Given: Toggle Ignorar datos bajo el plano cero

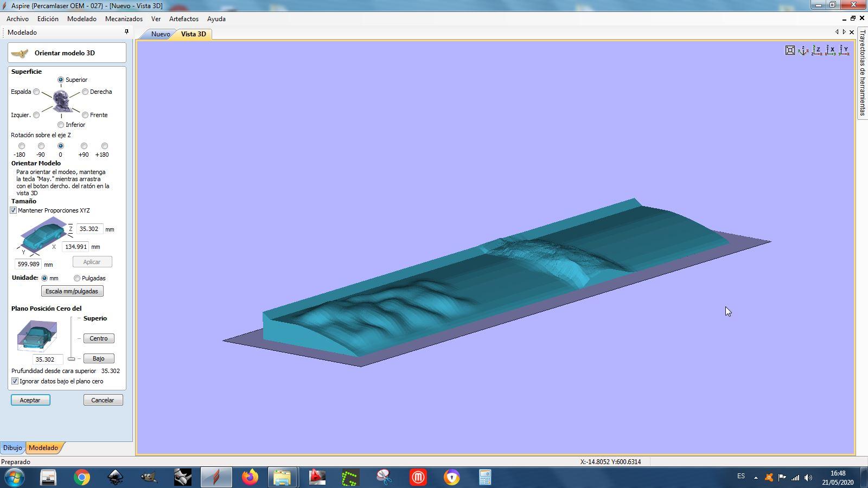Looking at the screenshot, I should 15,381.
